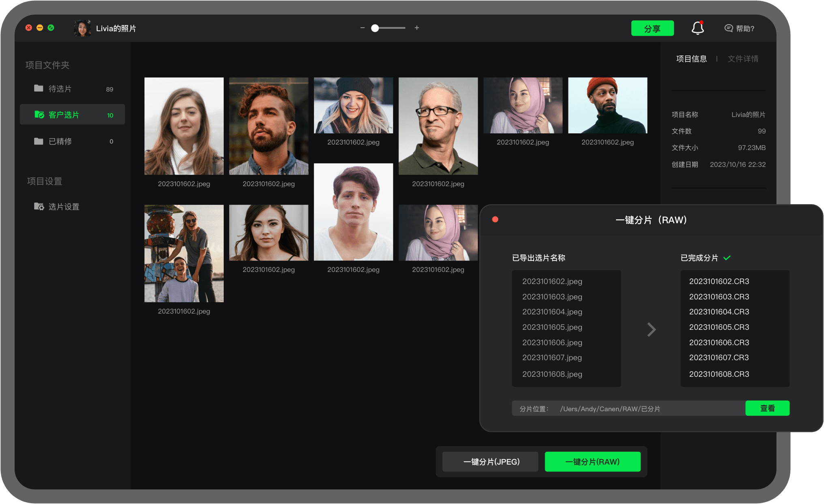Screen dimensions: 824x504
Task: Click the right chevron arrow in dialog
Action: click(651, 329)
